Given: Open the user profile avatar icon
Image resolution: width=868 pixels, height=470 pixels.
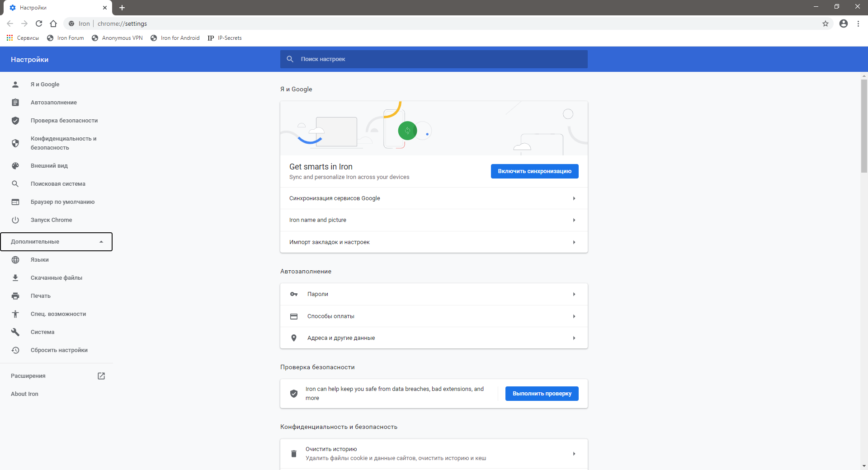Looking at the screenshot, I should 844,23.
